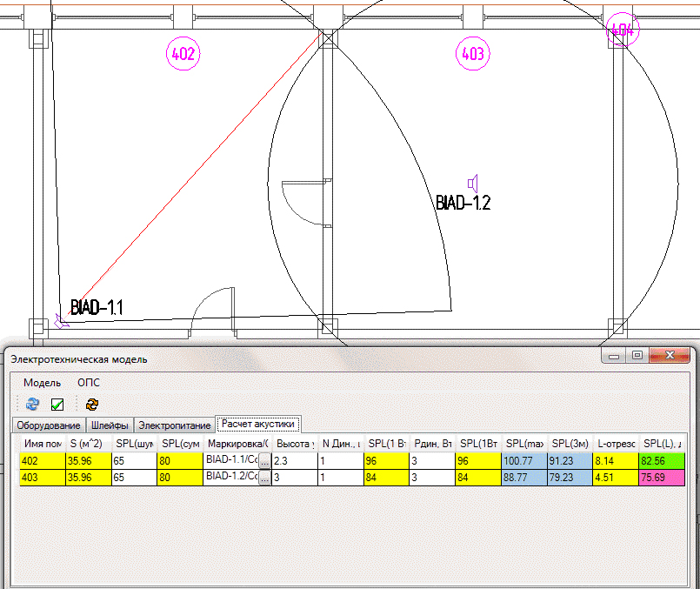Click Рдин value 3 in row 402

(432, 461)
